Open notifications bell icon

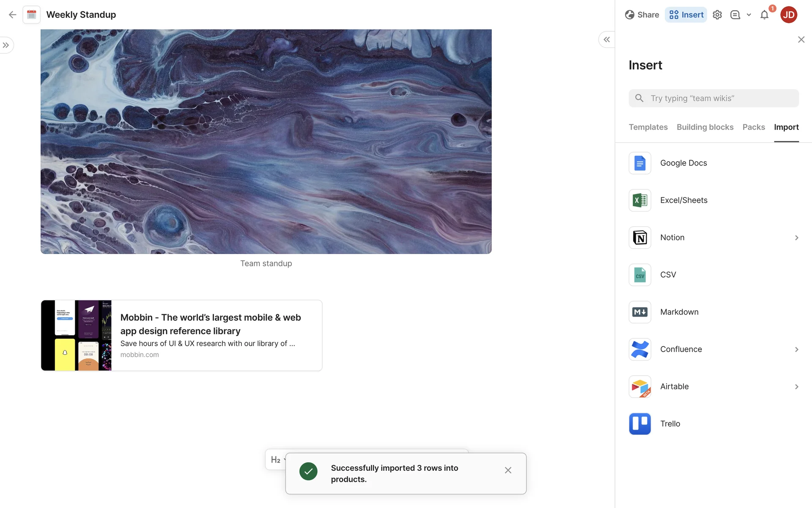[764, 15]
